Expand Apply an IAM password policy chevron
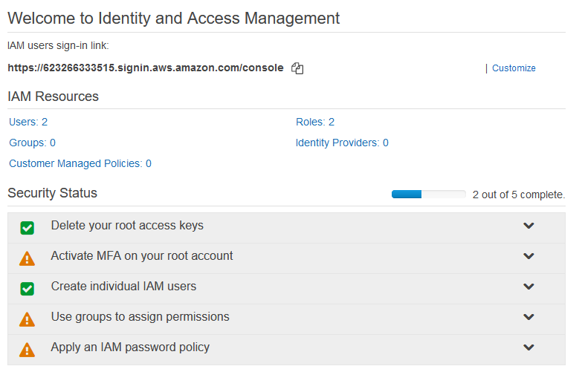Image resolution: width=582 pixels, height=392 pixels. [x=528, y=347]
